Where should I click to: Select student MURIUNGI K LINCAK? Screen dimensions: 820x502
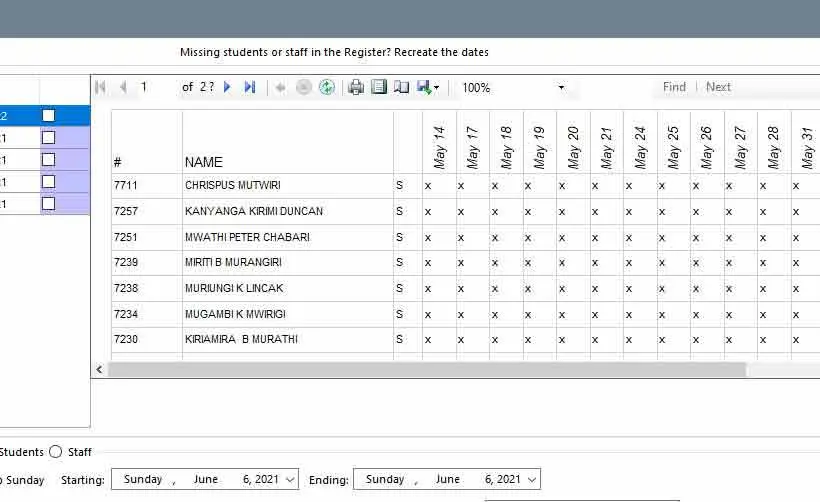point(234,288)
